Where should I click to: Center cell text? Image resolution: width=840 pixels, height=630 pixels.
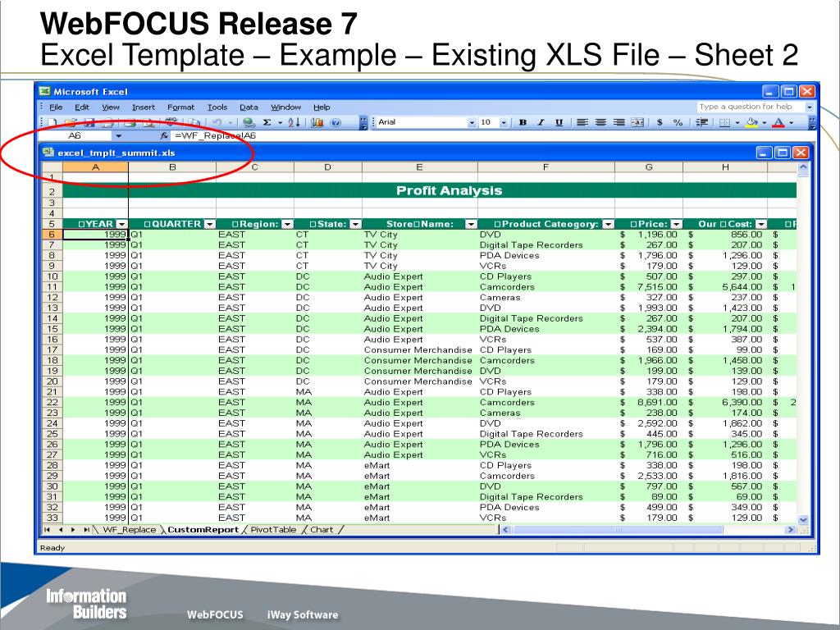[600, 123]
